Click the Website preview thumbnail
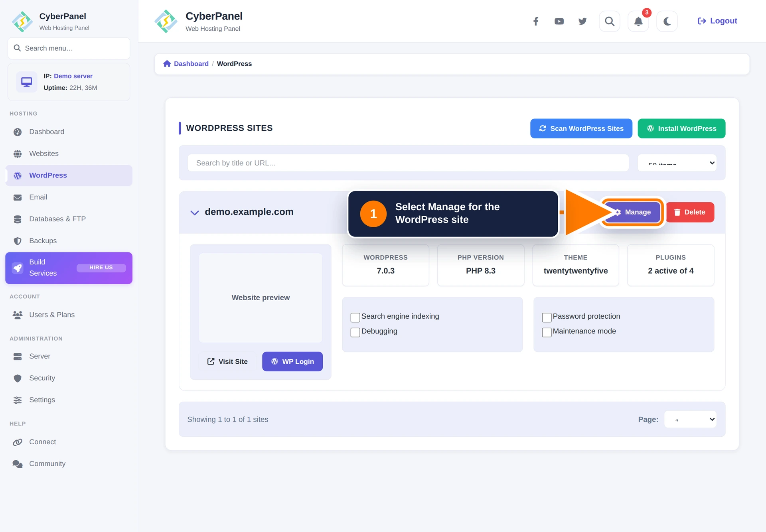 [x=261, y=298]
